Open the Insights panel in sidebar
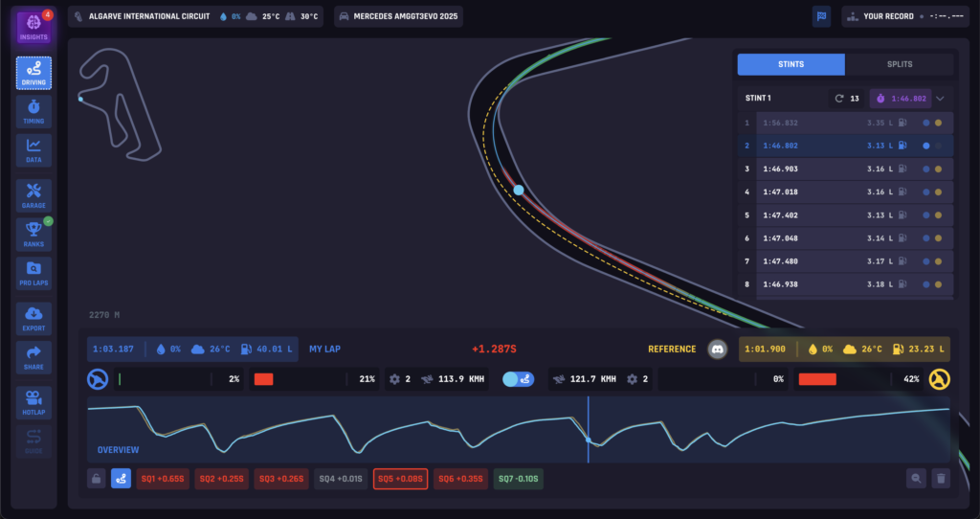 pos(33,27)
